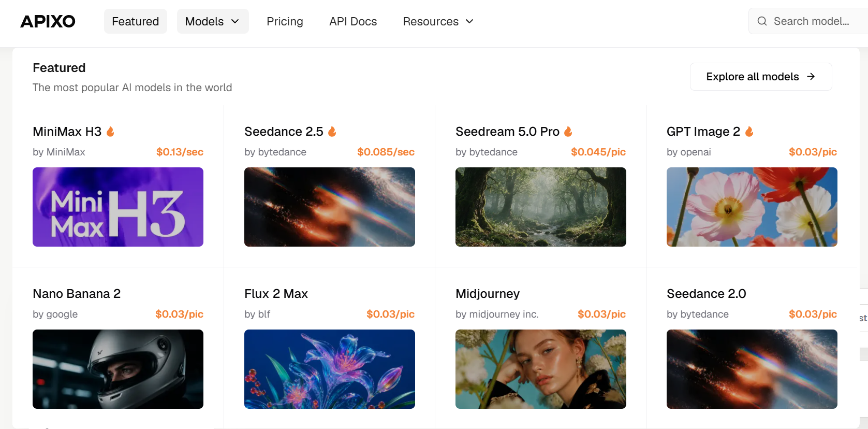Click the search magnifier icon
The width and height of the screenshot is (868, 429).
tap(762, 21)
